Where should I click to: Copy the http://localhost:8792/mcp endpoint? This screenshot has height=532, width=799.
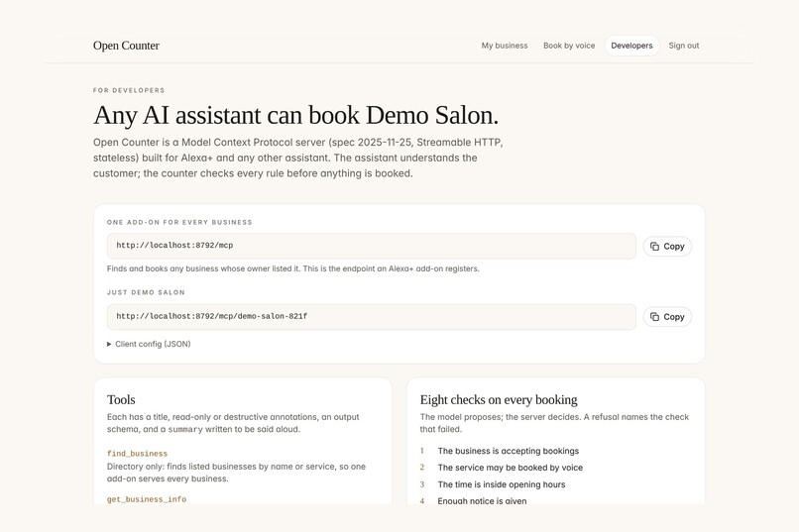click(667, 247)
